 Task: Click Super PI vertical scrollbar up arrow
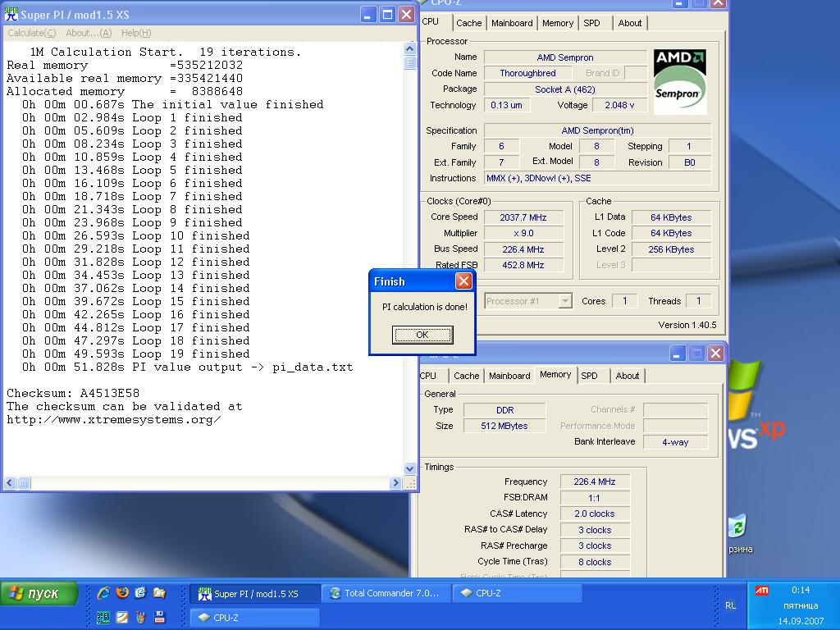[410, 48]
